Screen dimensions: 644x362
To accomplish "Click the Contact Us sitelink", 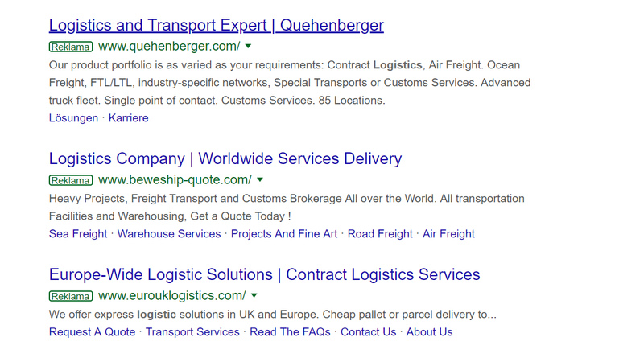I will click(x=369, y=332).
